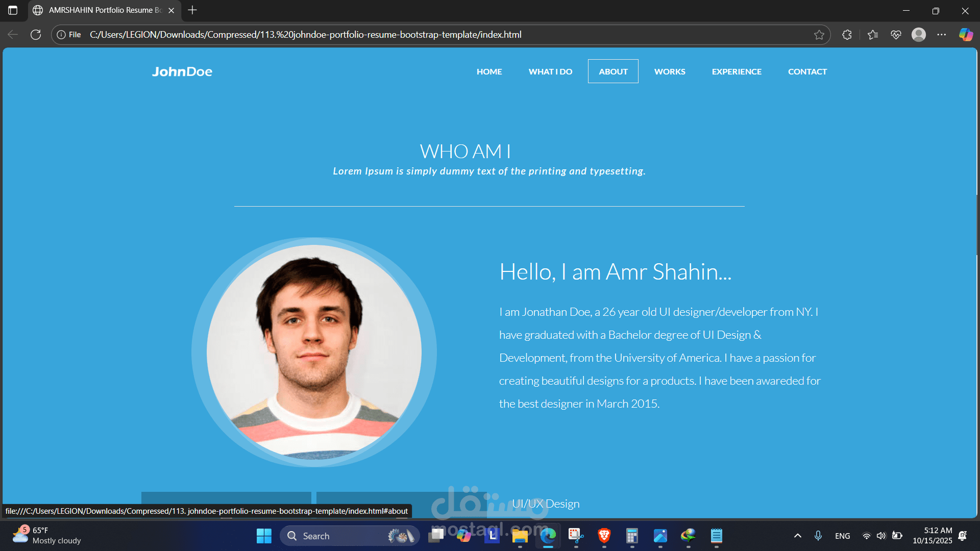Go to the HOME nav item
This screenshot has width=980, height=551.
pyautogui.click(x=489, y=71)
